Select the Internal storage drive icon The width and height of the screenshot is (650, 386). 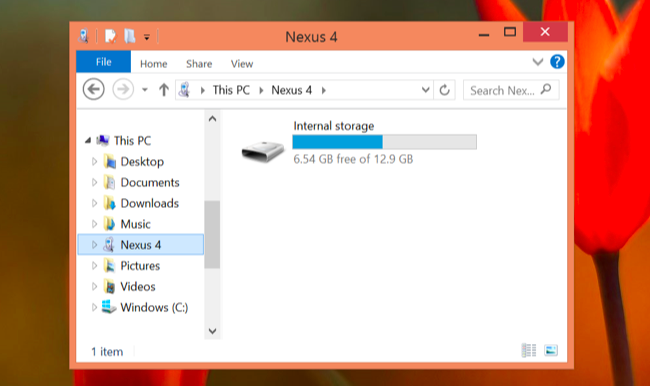(263, 151)
